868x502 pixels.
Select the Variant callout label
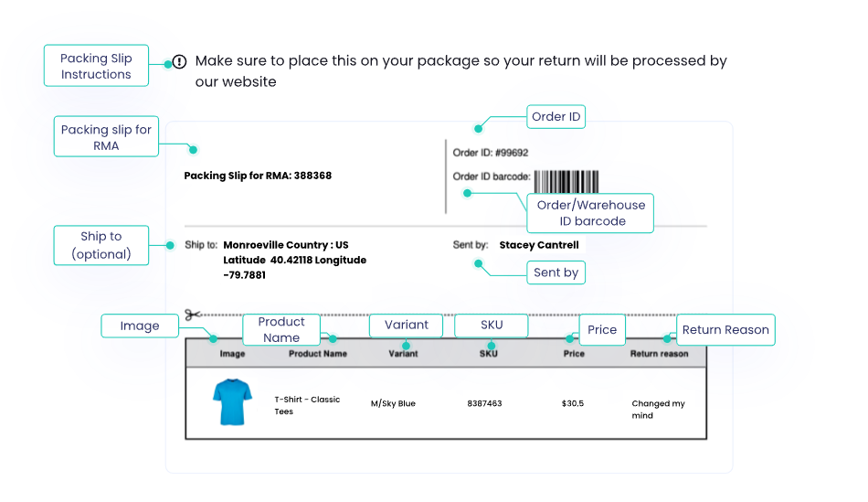[x=407, y=325]
